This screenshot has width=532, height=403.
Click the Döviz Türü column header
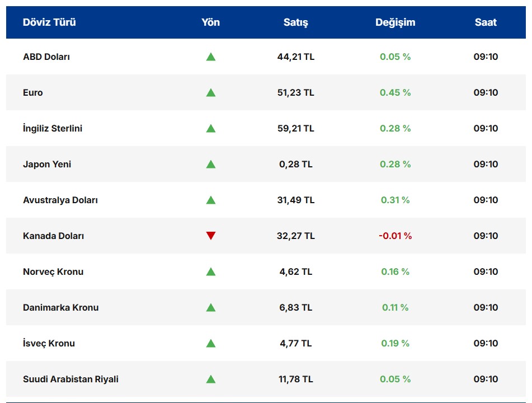pyautogui.click(x=49, y=22)
